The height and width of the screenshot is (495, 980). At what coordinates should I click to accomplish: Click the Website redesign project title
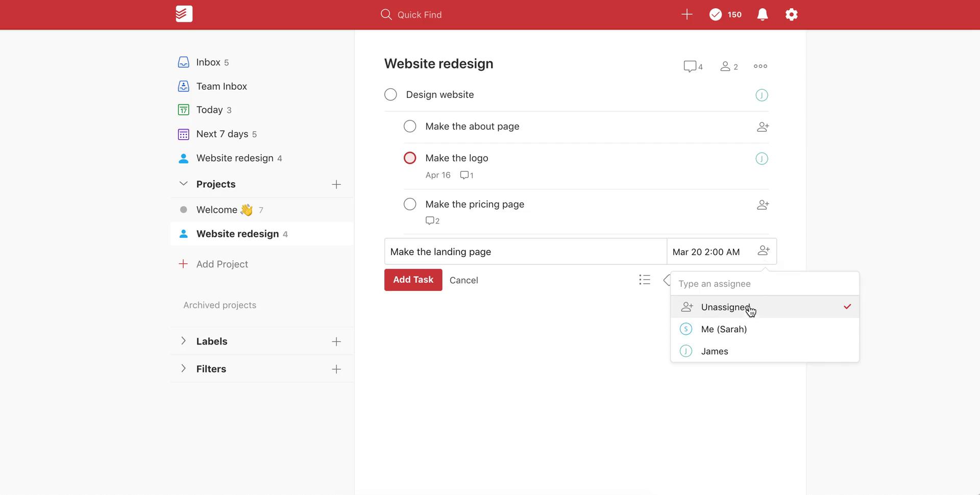[438, 64]
